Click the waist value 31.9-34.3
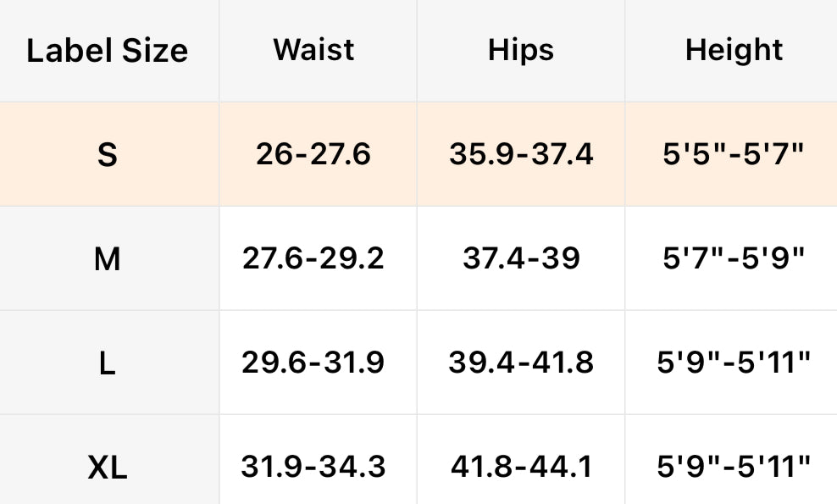Image resolution: width=837 pixels, height=504 pixels. (x=313, y=466)
